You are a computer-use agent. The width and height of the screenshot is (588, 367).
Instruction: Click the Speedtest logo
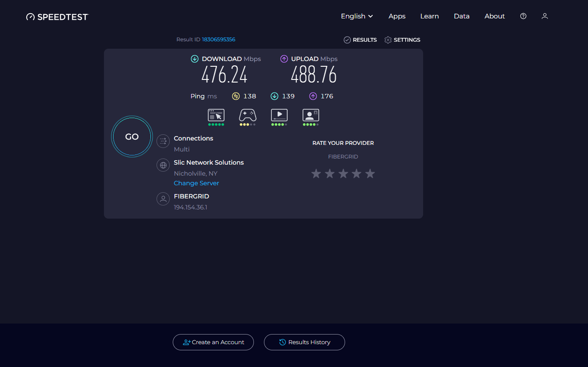point(57,16)
